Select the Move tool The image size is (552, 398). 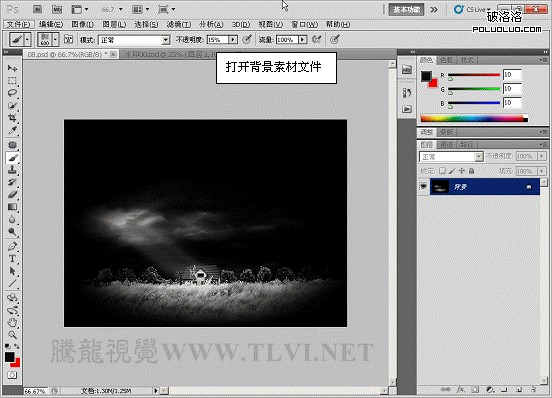(x=12, y=68)
